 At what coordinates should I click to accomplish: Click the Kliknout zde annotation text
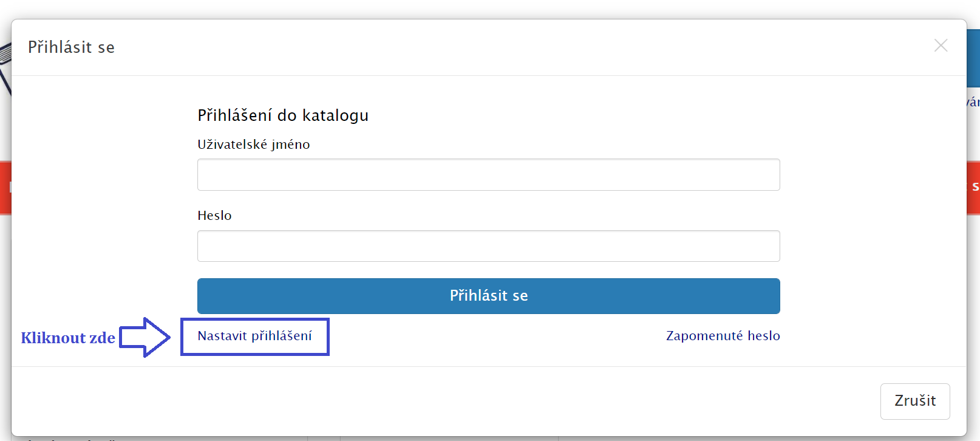(68, 338)
